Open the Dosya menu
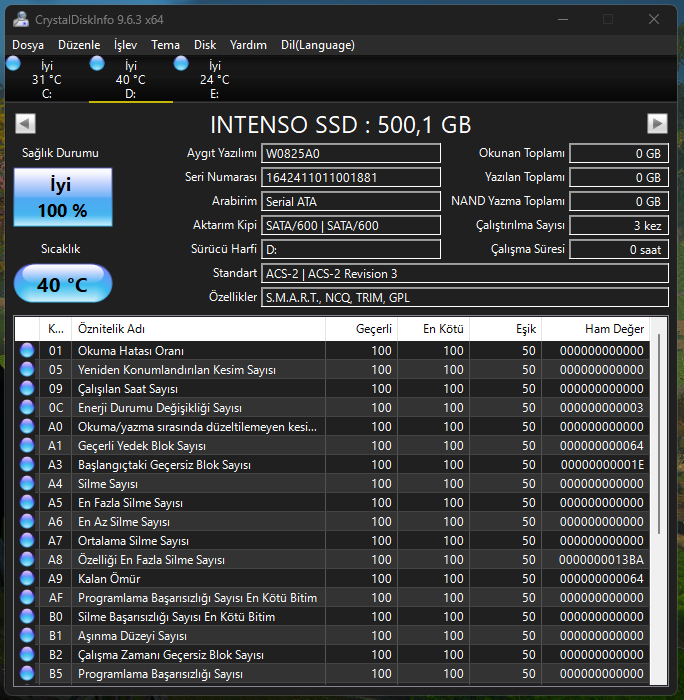The height and width of the screenshot is (700, 684). (x=28, y=45)
